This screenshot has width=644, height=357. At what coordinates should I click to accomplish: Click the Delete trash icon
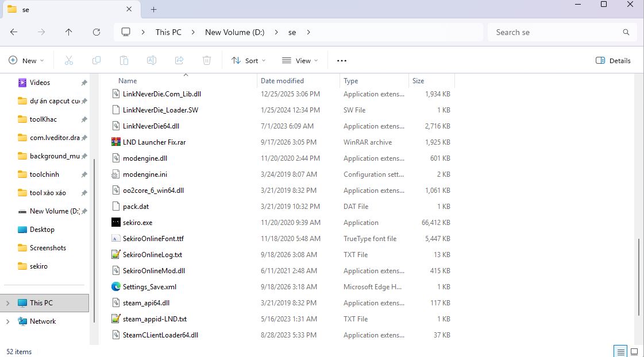coord(207,60)
